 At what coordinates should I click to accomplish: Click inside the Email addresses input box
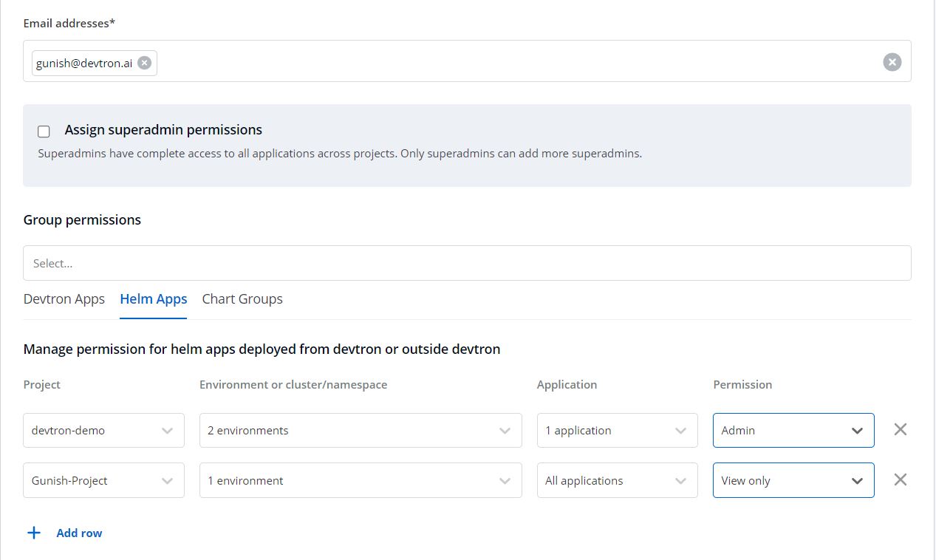click(x=517, y=62)
